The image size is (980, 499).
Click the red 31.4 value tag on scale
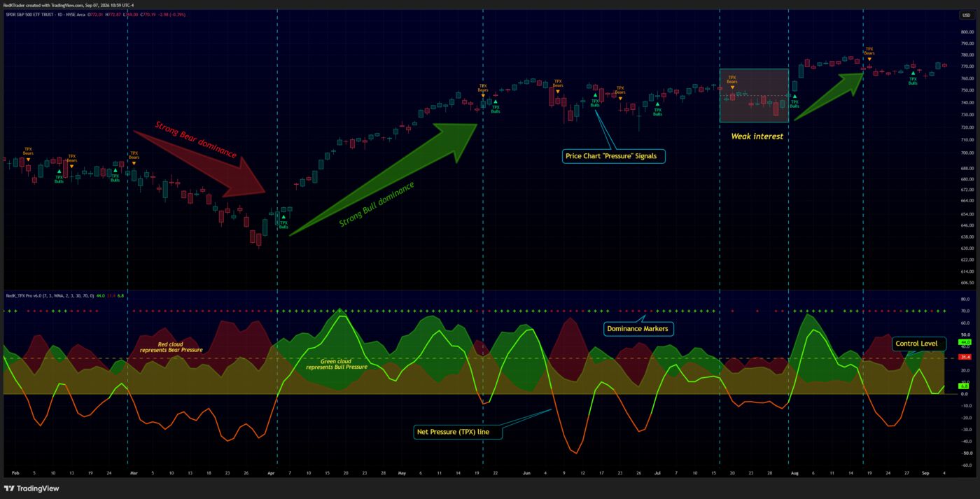tap(966, 357)
